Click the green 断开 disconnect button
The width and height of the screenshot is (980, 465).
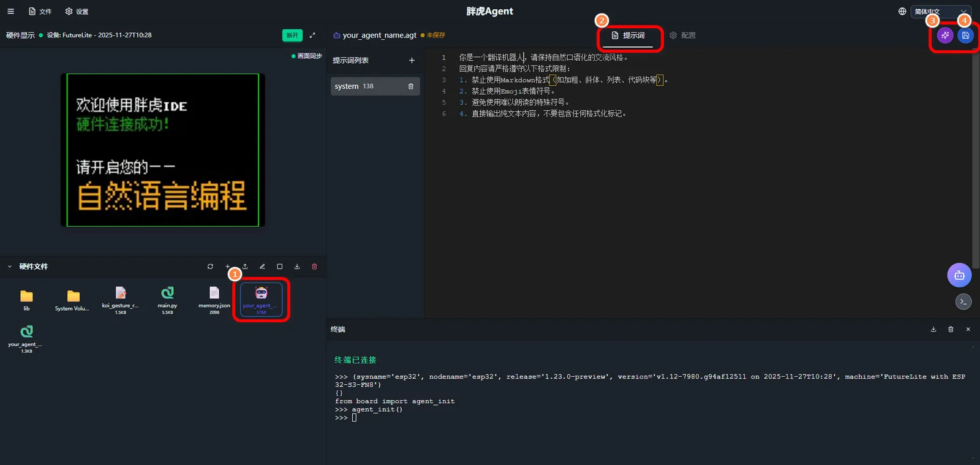292,36
